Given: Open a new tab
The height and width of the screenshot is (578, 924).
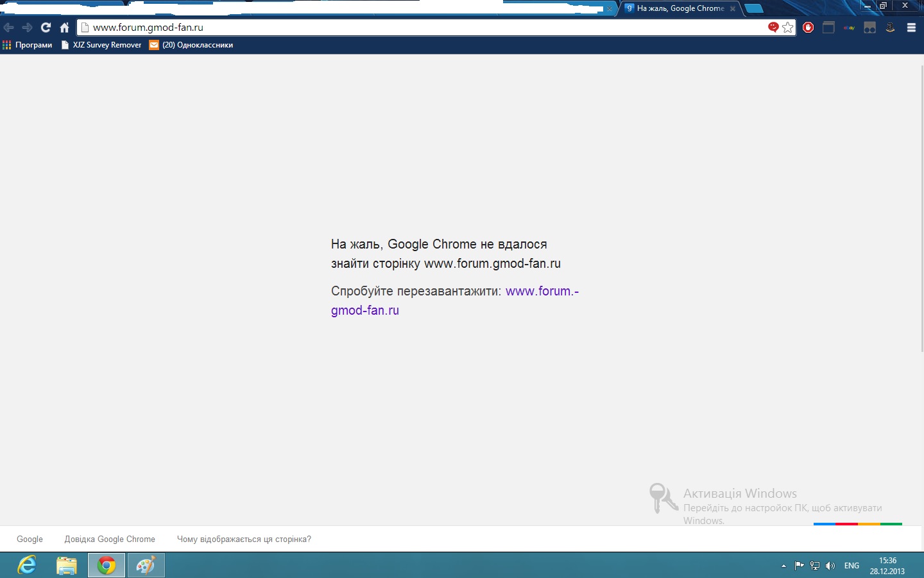Looking at the screenshot, I should (754, 8).
